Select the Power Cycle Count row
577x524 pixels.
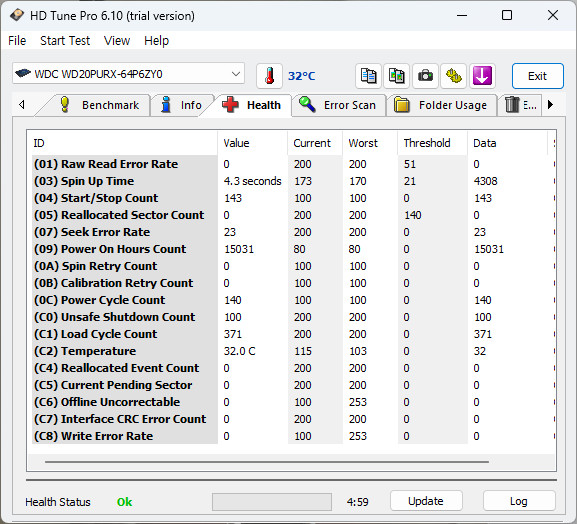pos(293,300)
